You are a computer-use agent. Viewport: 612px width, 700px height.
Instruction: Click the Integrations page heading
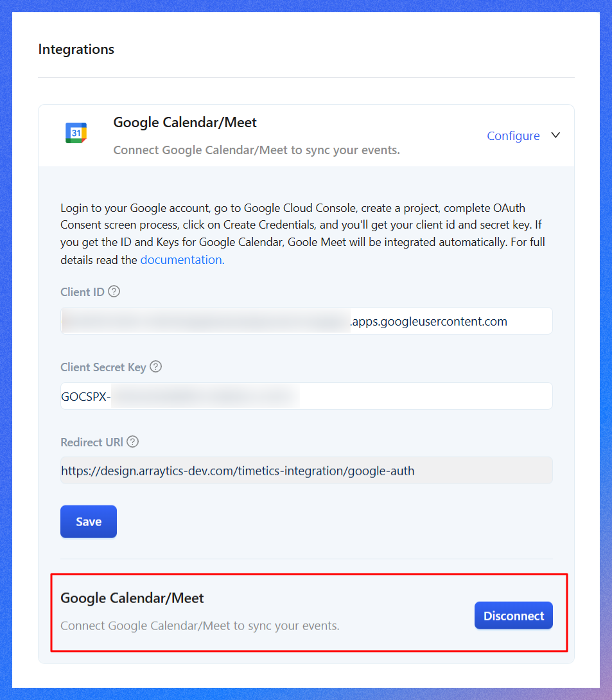[76, 49]
